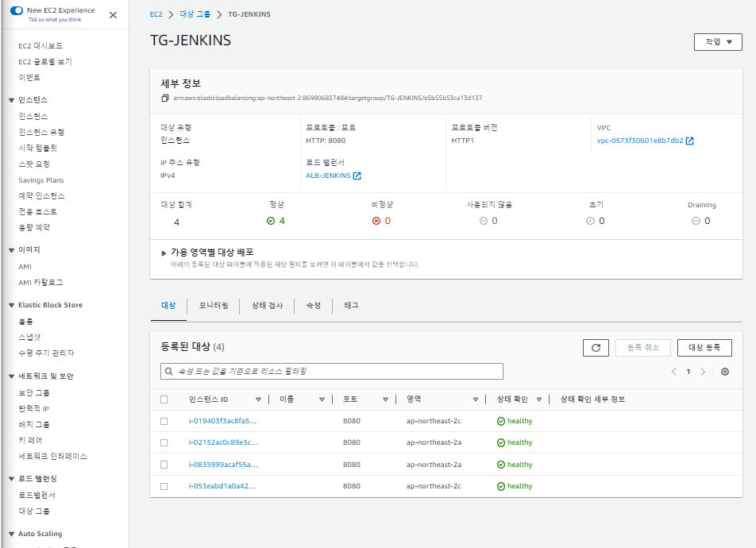Copy the target group ARN icon
This screenshot has height=548, width=756.
165,98
